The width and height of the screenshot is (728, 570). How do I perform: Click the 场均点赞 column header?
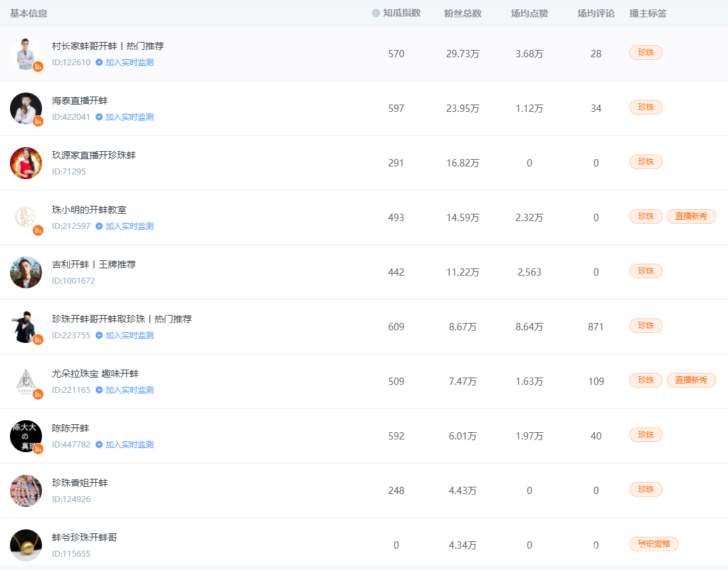click(529, 13)
